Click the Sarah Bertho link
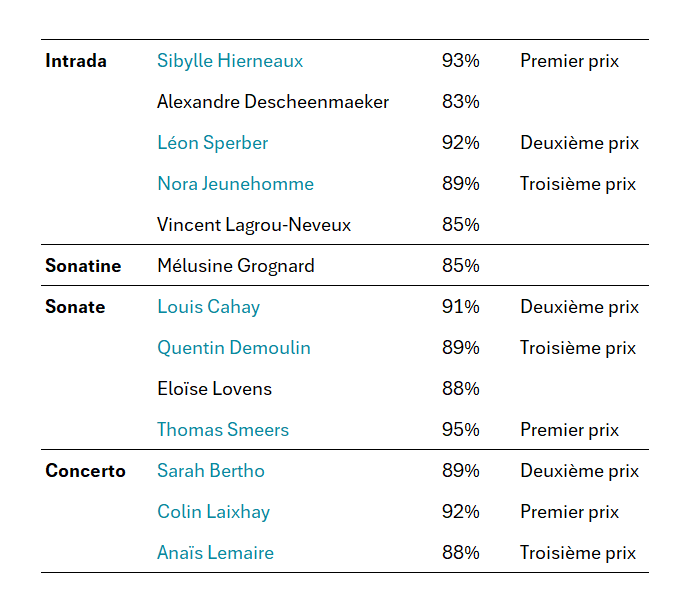This screenshot has width=686, height=608. [210, 471]
